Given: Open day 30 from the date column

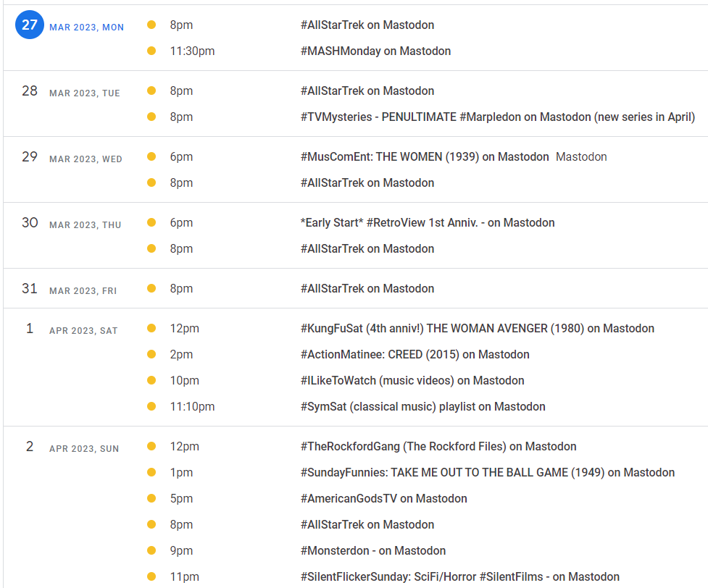Looking at the screenshot, I should tap(30, 222).
